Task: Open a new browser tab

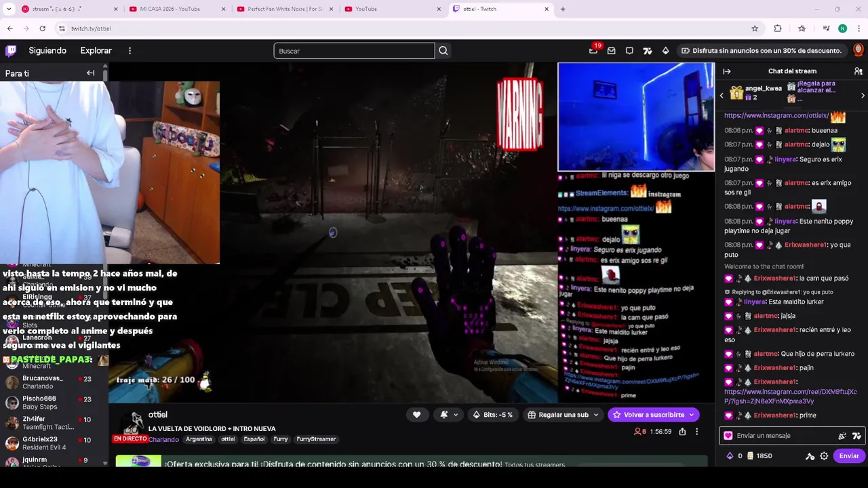Action: click(562, 9)
